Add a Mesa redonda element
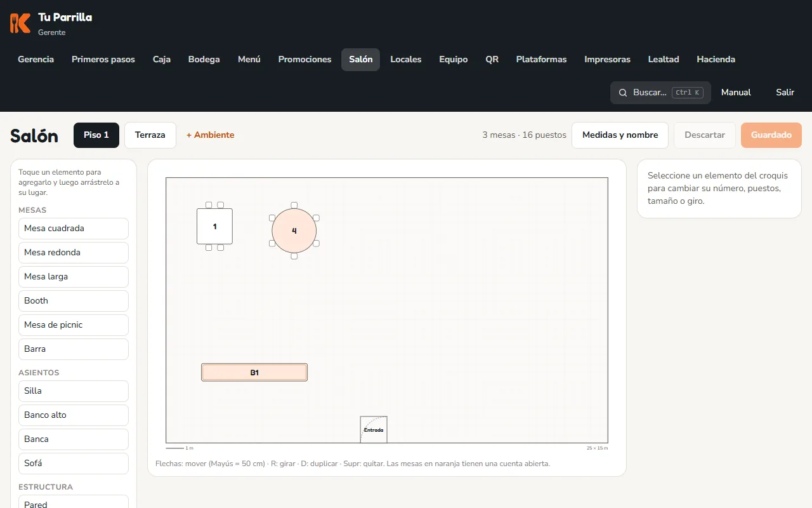 click(x=74, y=253)
